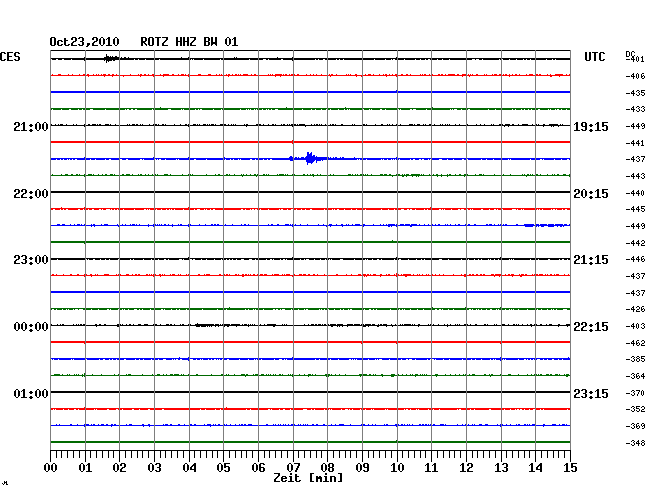Click the DC offset value -440

pyautogui.click(x=635, y=193)
